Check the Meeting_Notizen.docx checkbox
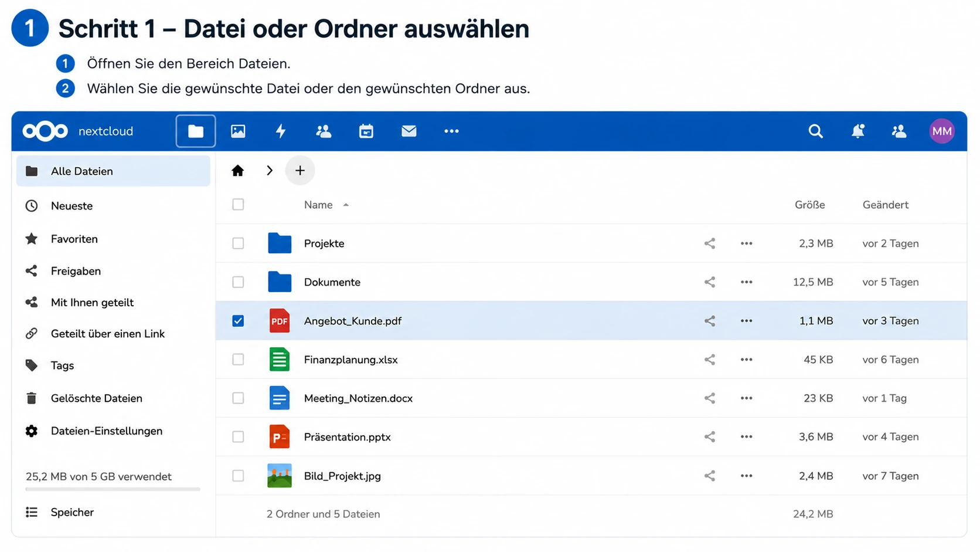Image resolution: width=980 pixels, height=552 pixels. tap(238, 398)
